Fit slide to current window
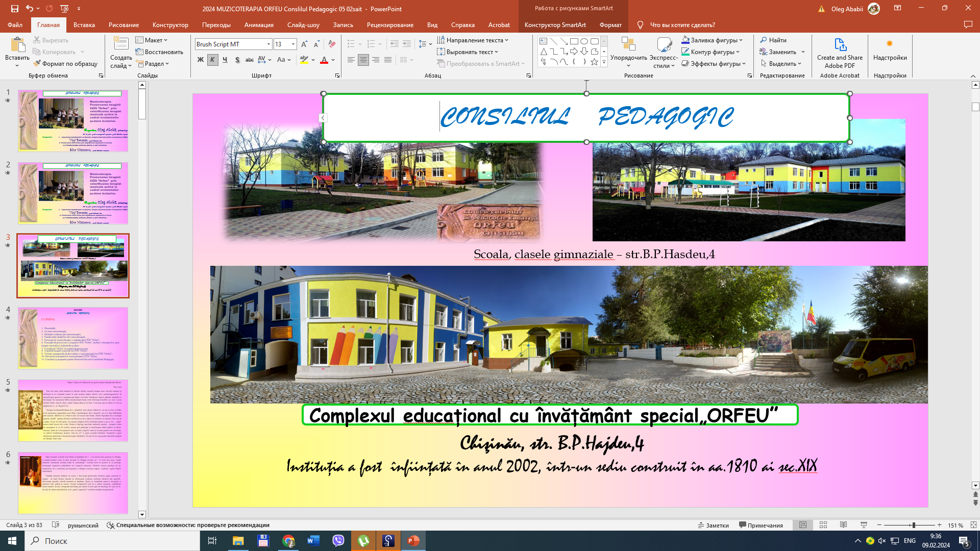This screenshot has height=551, width=980. (973, 525)
